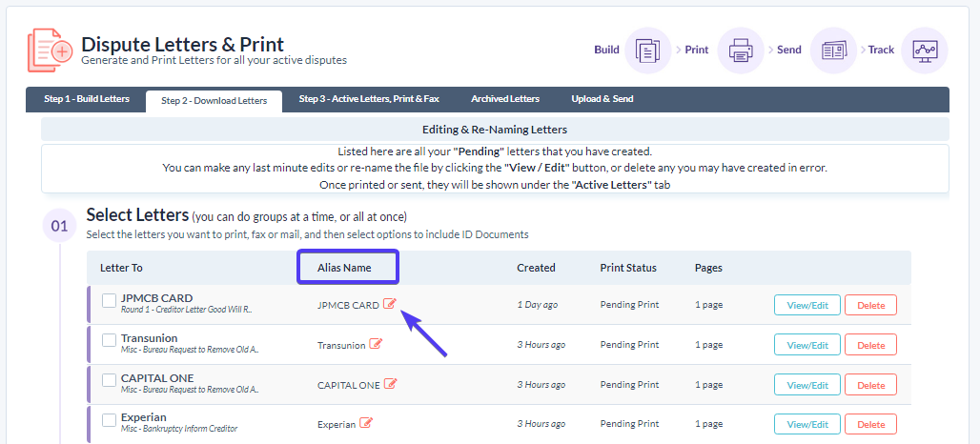Select the Experian letter checkbox

tap(110, 419)
